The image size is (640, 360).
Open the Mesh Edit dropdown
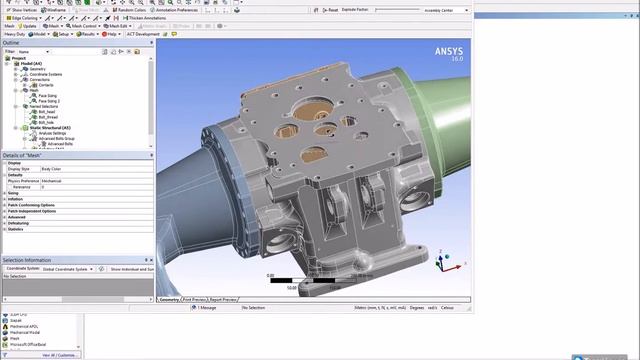[x=118, y=26]
